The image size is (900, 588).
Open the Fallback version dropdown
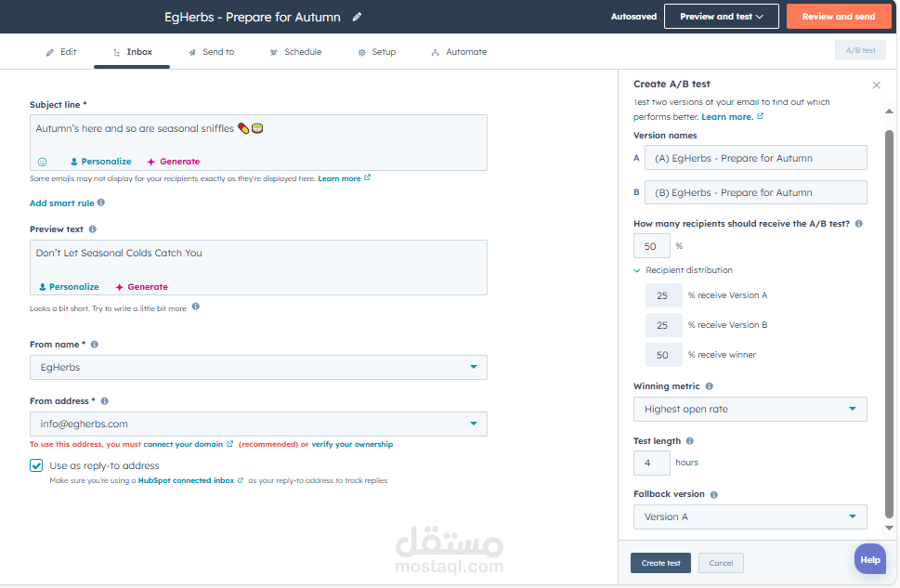tap(750, 516)
